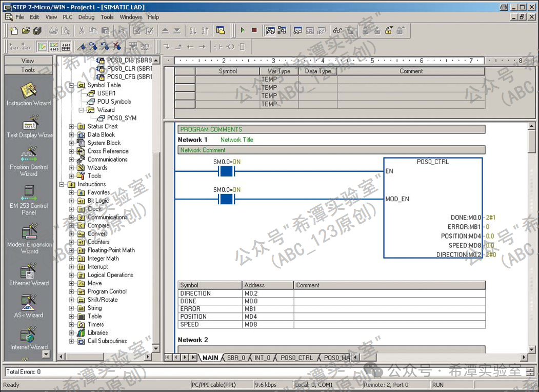Open the PLC menu
Viewport: 539px width, 392px height.
(x=67, y=17)
